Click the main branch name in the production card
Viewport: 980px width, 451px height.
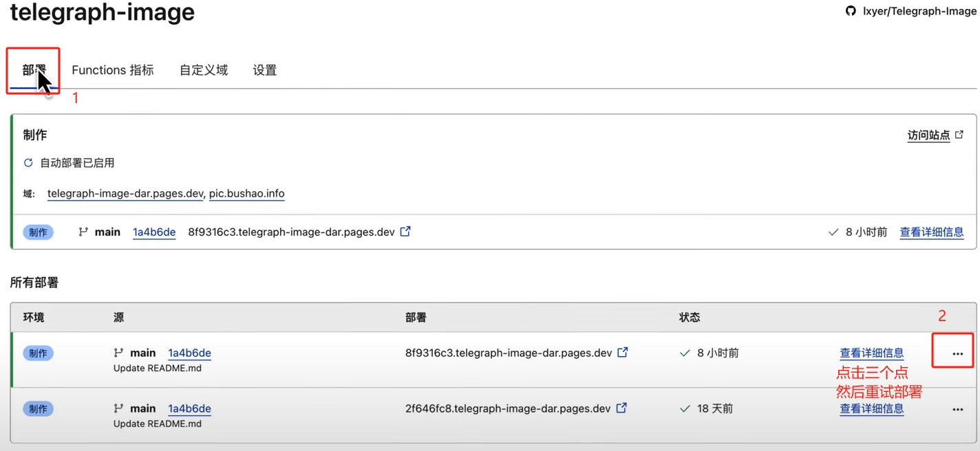tap(107, 232)
